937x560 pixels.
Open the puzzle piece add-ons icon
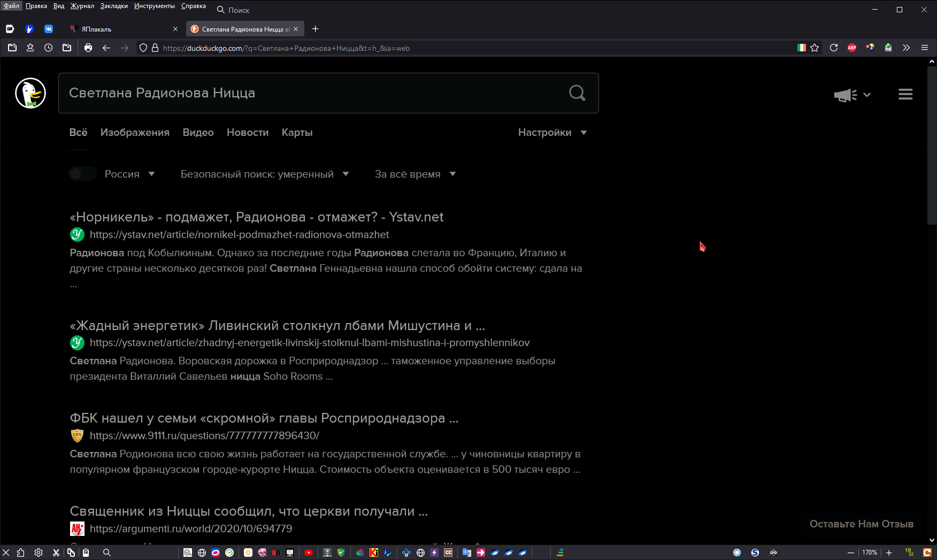tap(20, 553)
